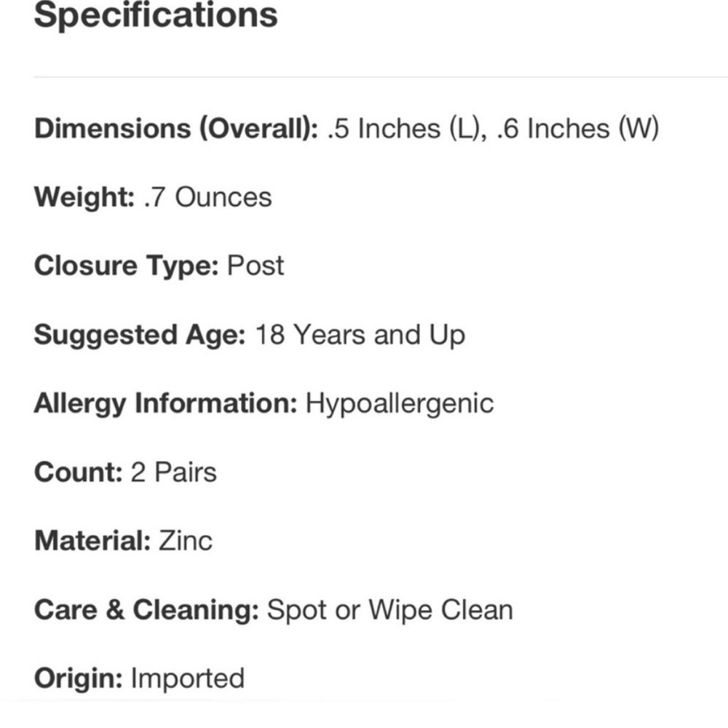
Task: Select the Dimensions (Overall) label
Action: 176,128
